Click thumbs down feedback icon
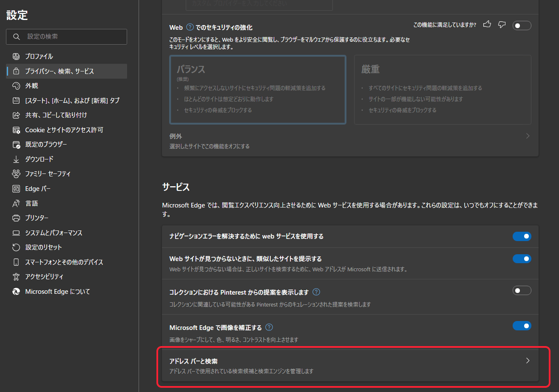The image size is (559, 392). [502, 25]
